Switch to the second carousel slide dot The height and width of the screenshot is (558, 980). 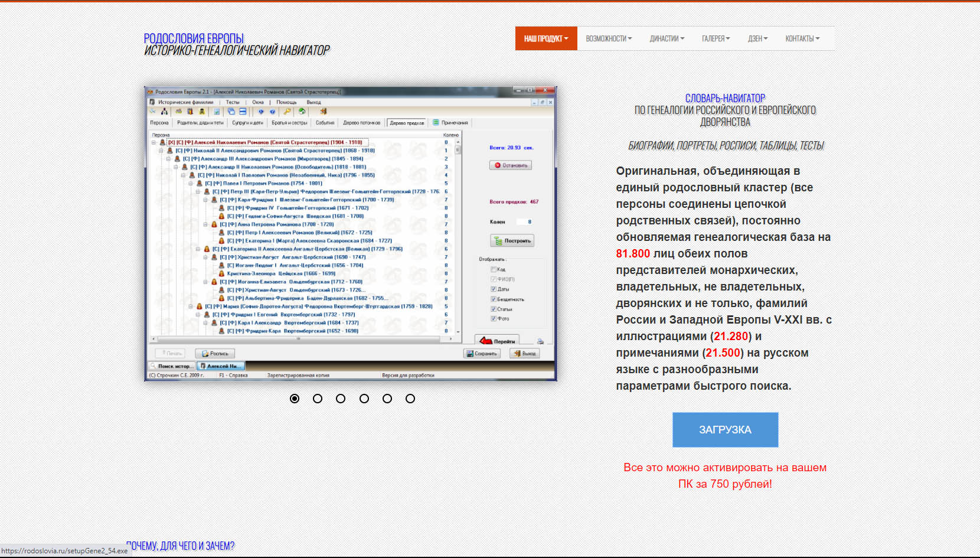click(318, 399)
